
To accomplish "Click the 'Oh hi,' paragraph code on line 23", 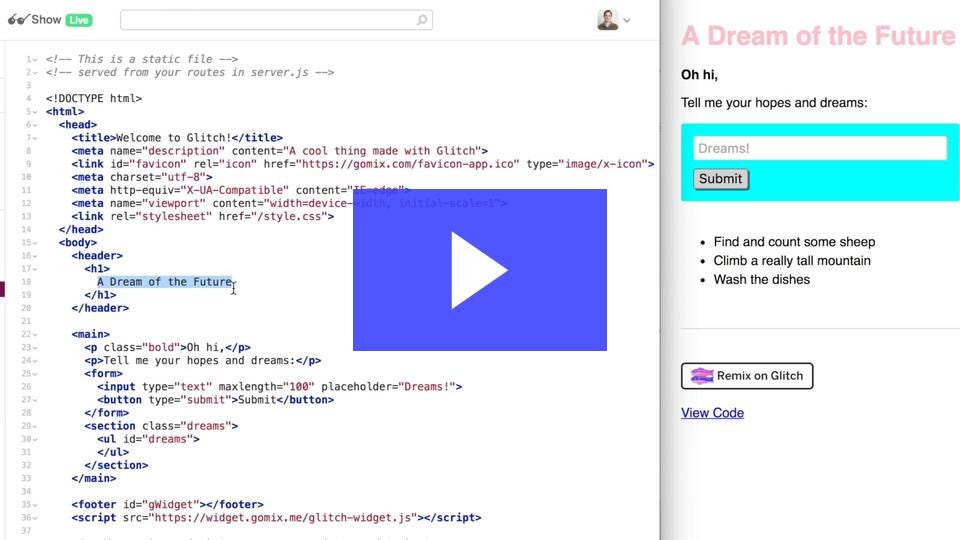I will pos(167,347).
